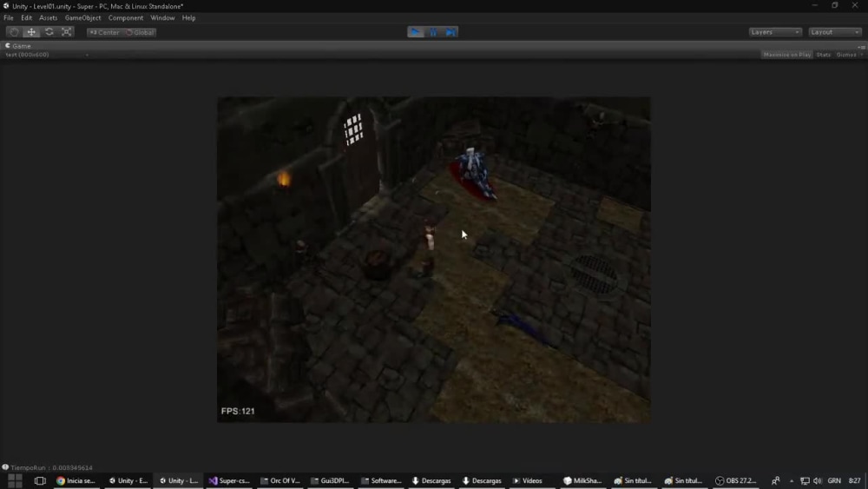This screenshot has height=489, width=868.
Task: Click the round floor grate in game view
Action: [x=594, y=274]
